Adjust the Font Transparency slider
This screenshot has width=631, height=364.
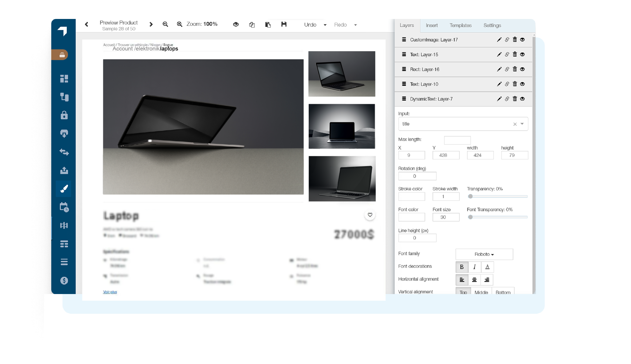(x=471, y=217)
